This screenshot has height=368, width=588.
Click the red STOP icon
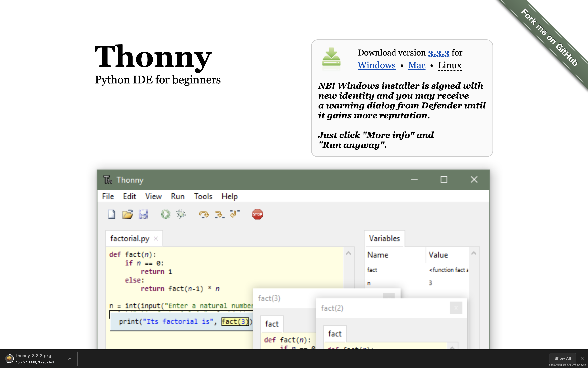257,214
